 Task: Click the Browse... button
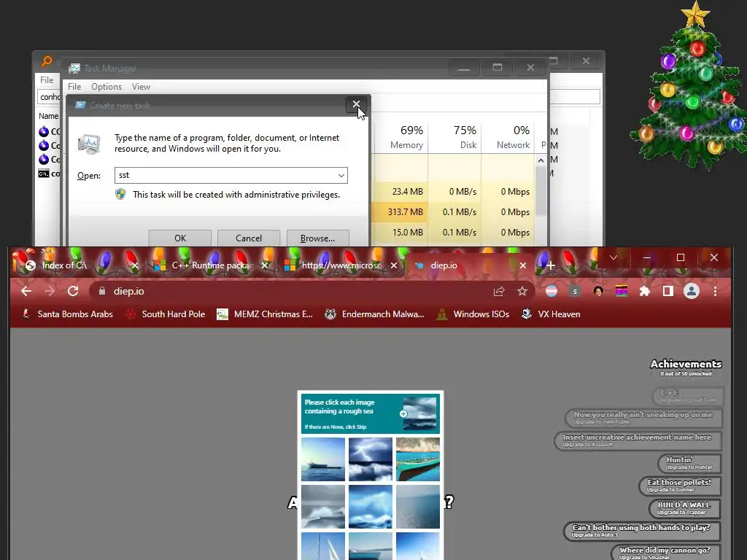tap(318, 238)
